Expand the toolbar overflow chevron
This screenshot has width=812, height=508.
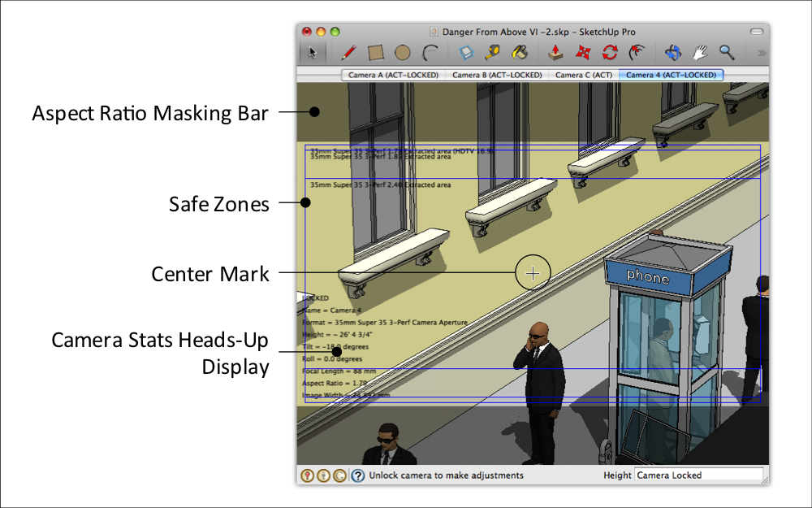pos(760,52)
